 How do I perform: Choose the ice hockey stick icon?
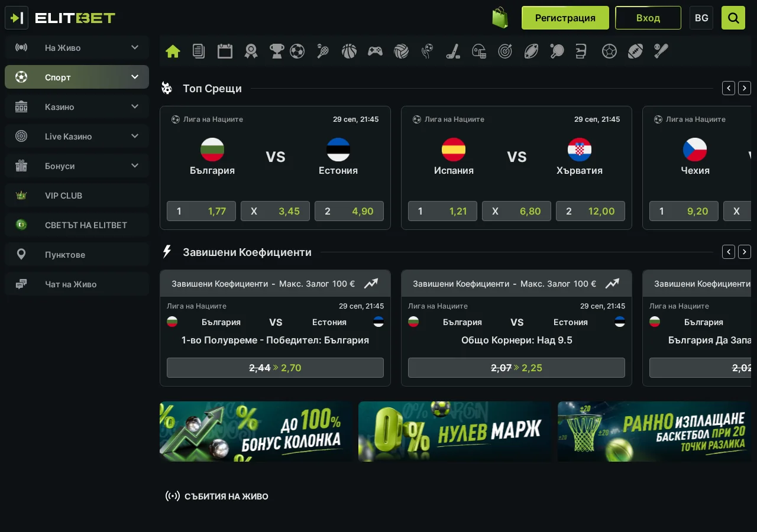[x=453, y=51]
